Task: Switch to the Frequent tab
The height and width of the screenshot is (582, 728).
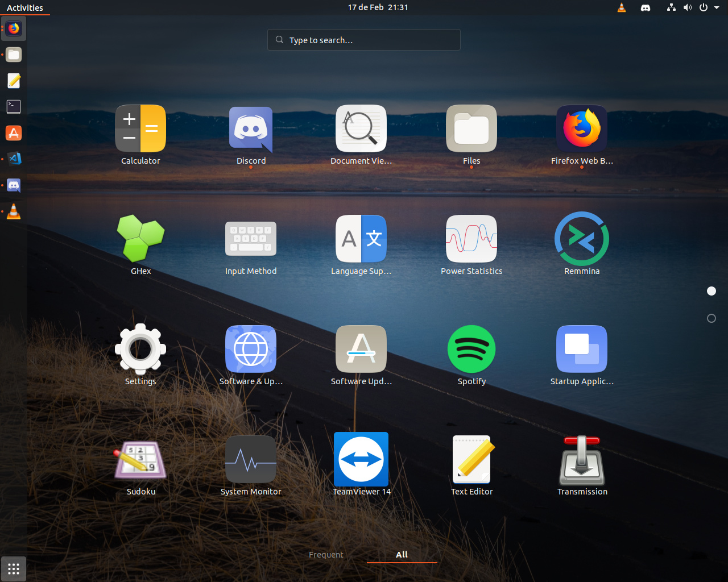Action: (326, 555)
